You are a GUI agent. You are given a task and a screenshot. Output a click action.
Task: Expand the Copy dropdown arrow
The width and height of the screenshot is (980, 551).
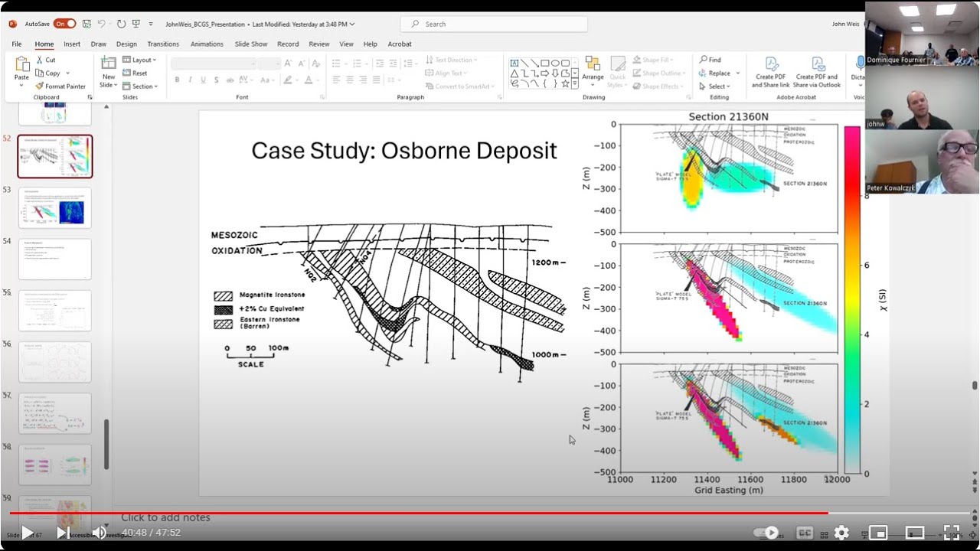pos(67,73)
